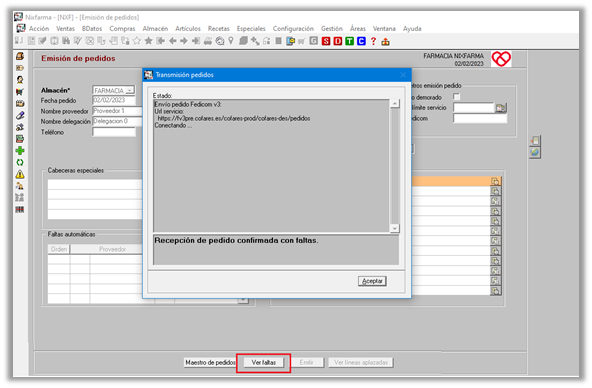Image resolution: width=592 pixels, height=388 pixels.
Task: Click the red S toolbar icon
Action: click(x=326, y=41)
